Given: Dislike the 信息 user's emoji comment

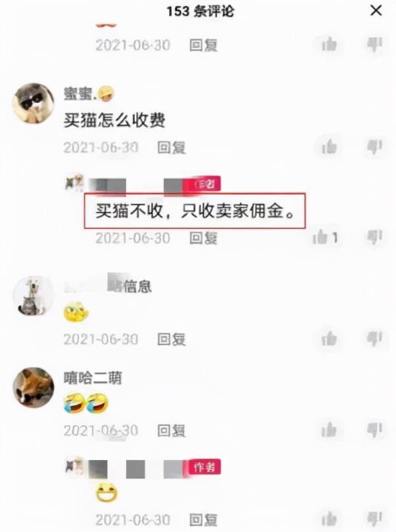Looking at the screenshot, I should [x=375, y=338].
